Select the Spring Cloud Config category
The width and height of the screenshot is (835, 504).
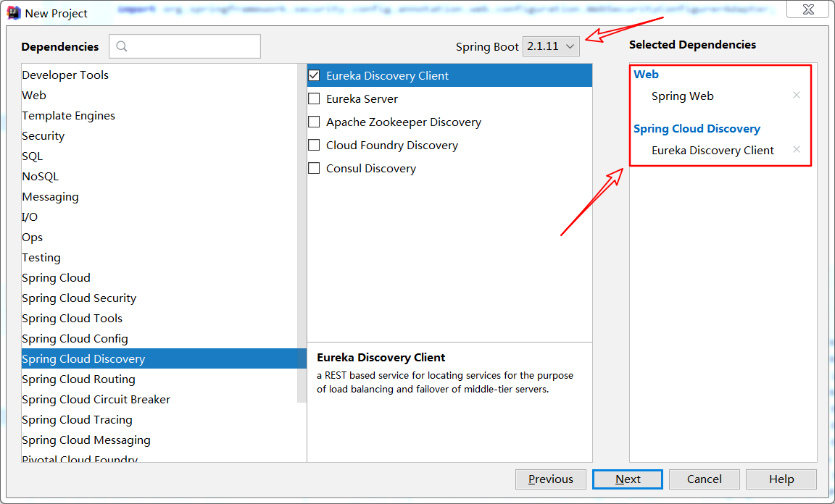pos(159,338)
